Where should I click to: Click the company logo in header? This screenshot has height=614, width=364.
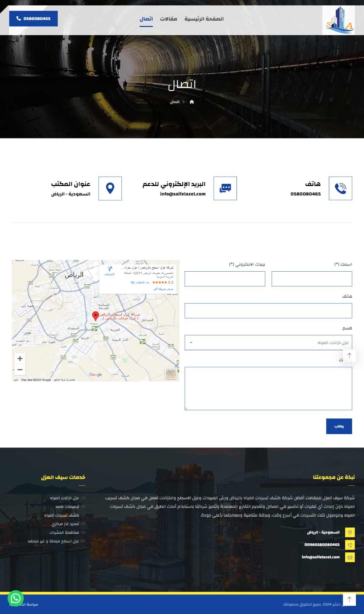(x=338, y=20)
